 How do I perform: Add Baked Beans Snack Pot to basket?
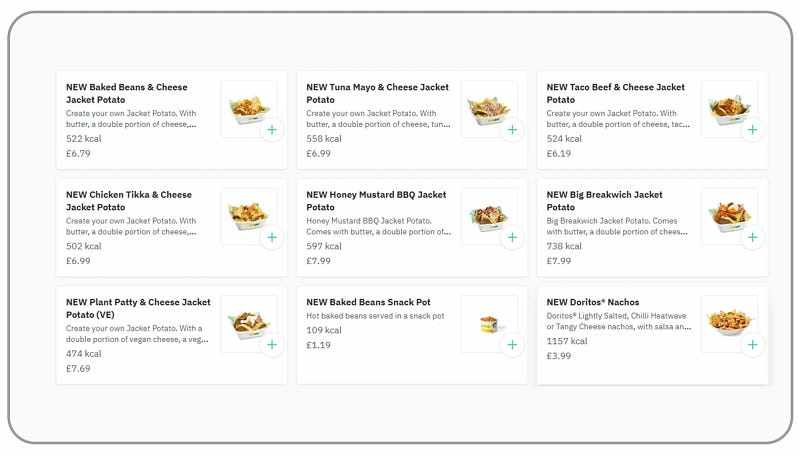(512, 345)
